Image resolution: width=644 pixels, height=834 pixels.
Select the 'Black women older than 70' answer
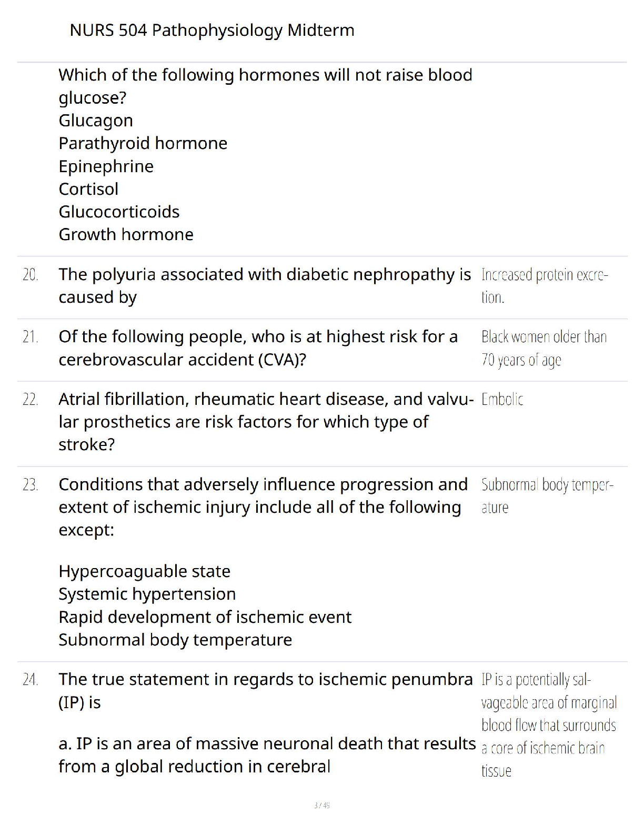point(544,348)
